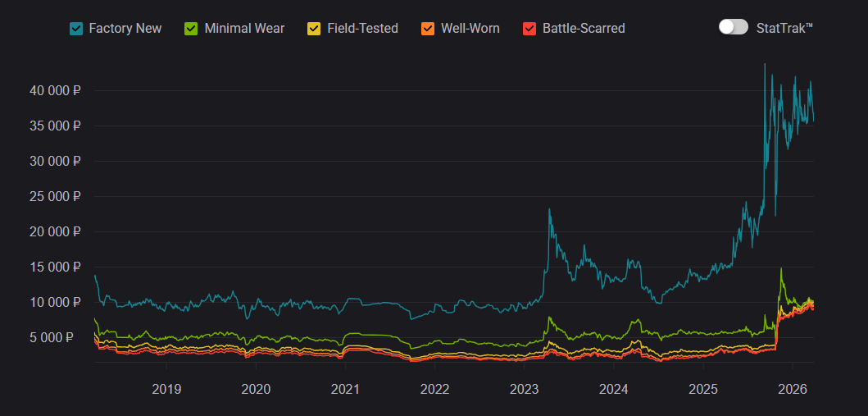Select the 2025 year axis marker

coord(702,388)
